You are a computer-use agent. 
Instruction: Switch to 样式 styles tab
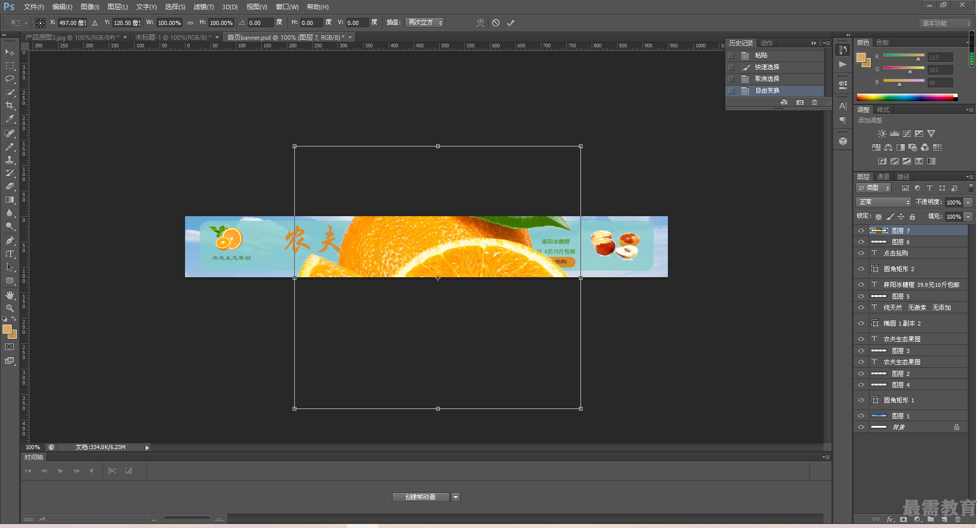click(883, 110)
